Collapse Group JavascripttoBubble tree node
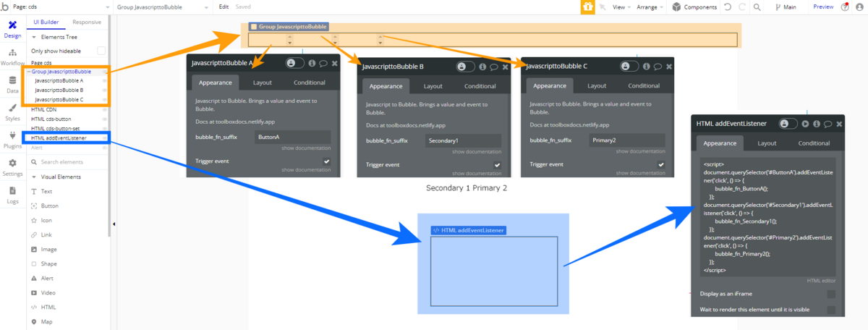The width and height of the screenshot is (868, 330). pyautogui.click(x=29, y=72)
